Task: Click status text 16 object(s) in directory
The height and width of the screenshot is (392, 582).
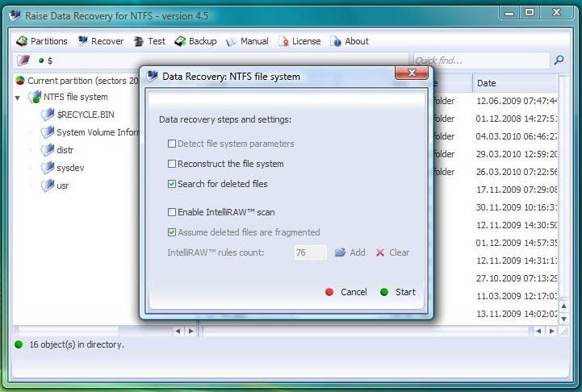Action: tap(77, 344)
